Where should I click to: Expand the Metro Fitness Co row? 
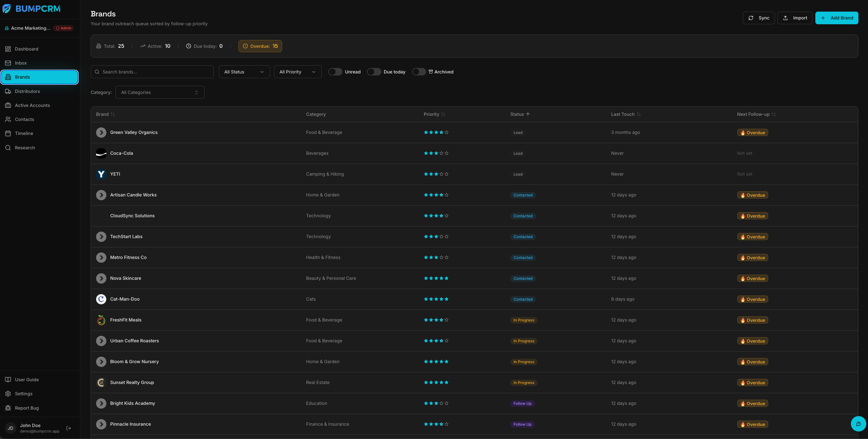tap(101, 258)
